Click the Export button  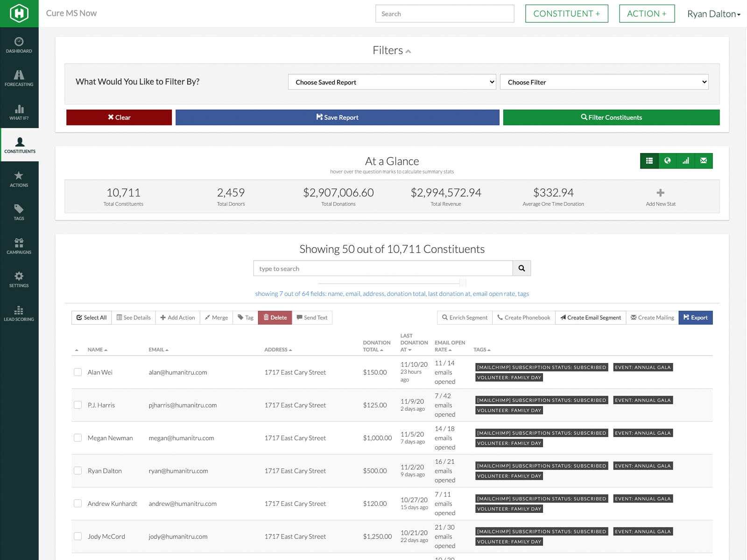[696, 318]
